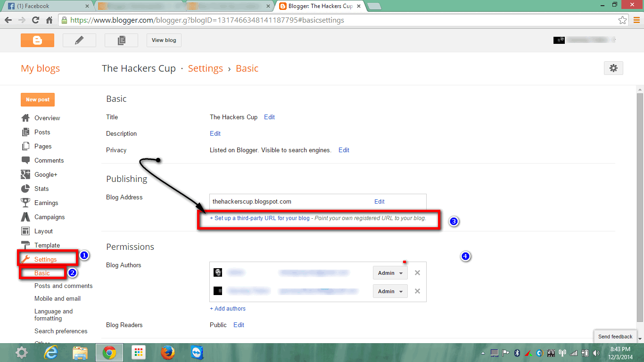
Task: Click the Google+ icon in sidebar
Action: click(25, 174)
